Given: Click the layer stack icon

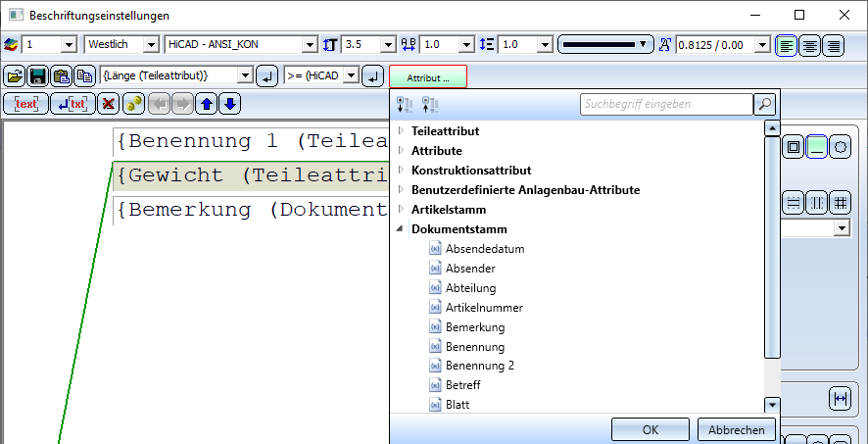Looking at the screenshot, I should [x=11, y=45].
